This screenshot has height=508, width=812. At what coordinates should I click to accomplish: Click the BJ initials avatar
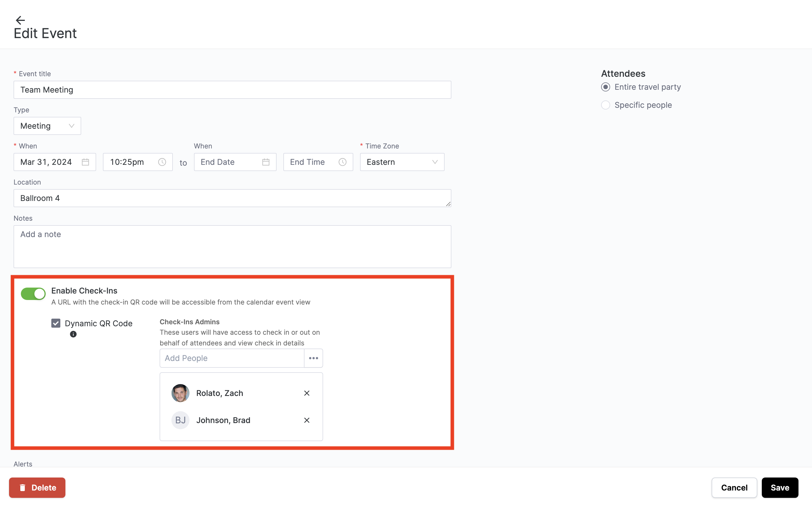180,420
